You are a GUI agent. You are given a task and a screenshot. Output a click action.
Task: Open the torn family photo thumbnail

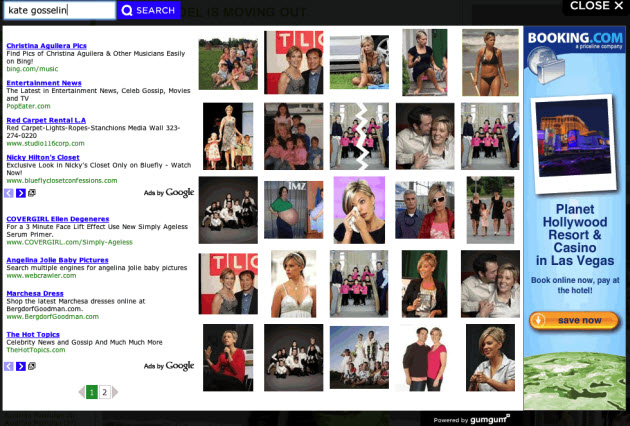point(359,136)
